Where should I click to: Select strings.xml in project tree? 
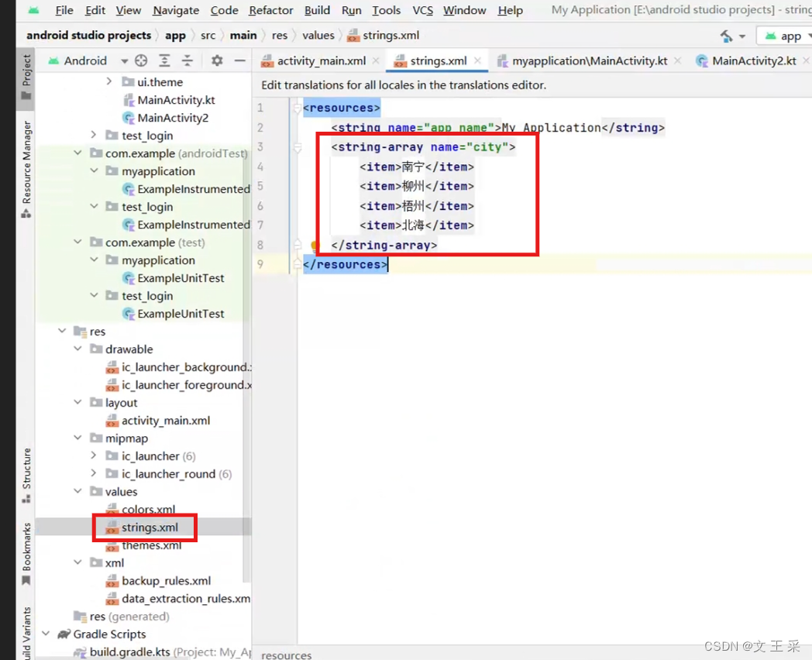[x=150, y=528]
